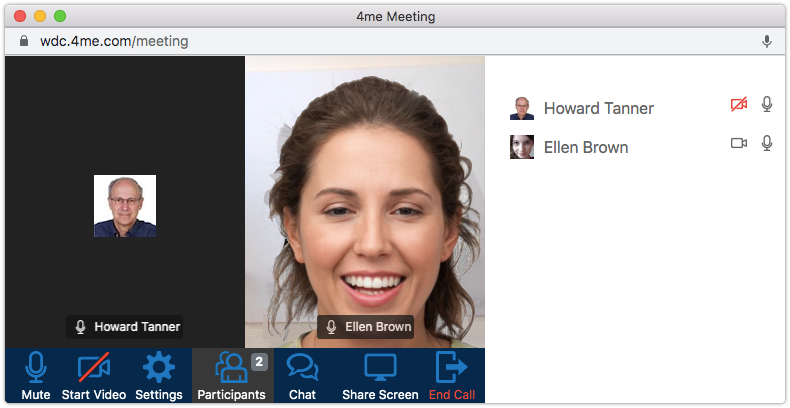The image size is (790, 408).
Task: Click the yellow minimize window button
Action: [40, 16]
